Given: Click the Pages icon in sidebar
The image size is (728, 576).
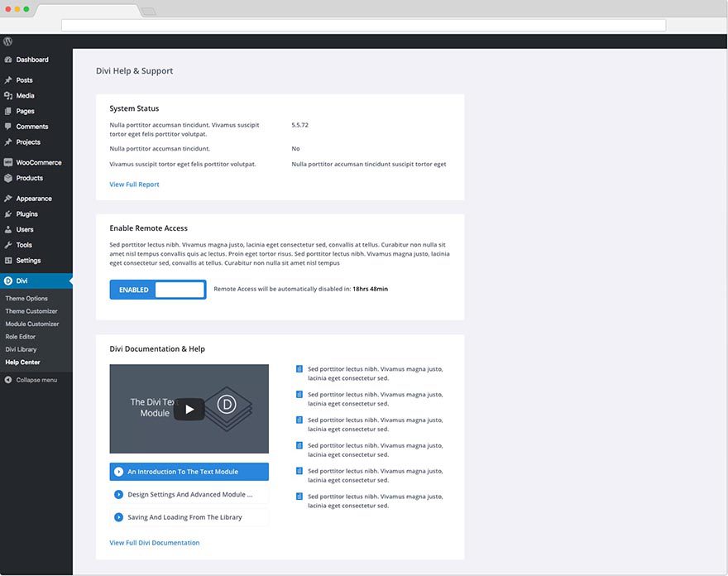Looking at the screenshot, I should (8, 111).
